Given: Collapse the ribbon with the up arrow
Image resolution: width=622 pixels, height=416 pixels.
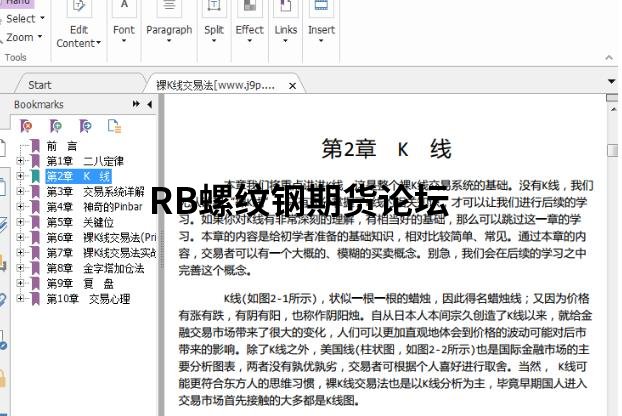Looking at the screenshot, I should [x=609, y=58].
